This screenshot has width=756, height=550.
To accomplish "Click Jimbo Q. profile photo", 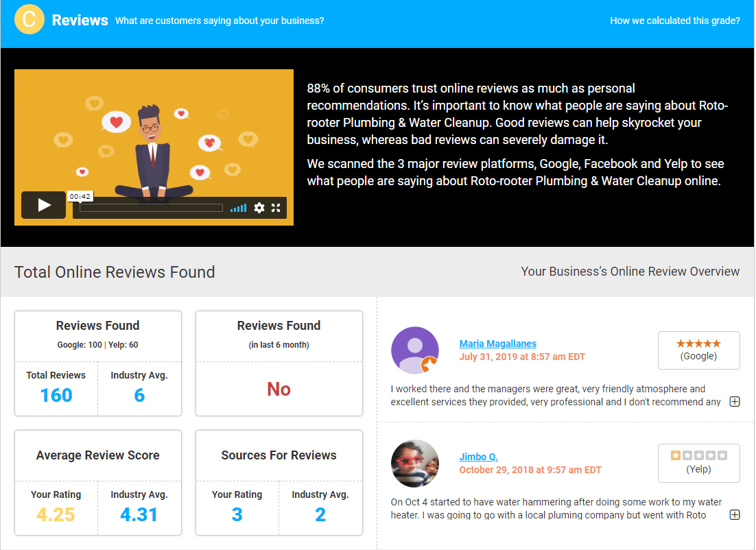I will (x=414, y=463).
